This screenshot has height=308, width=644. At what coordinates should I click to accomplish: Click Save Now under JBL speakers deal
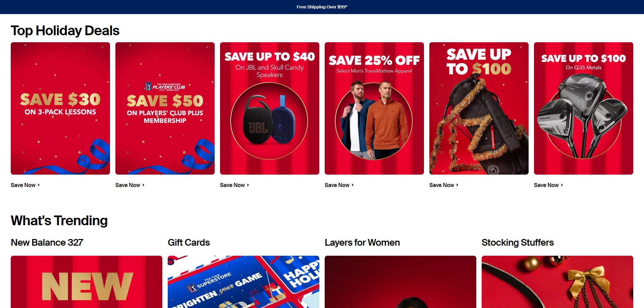tap(234, 185)
